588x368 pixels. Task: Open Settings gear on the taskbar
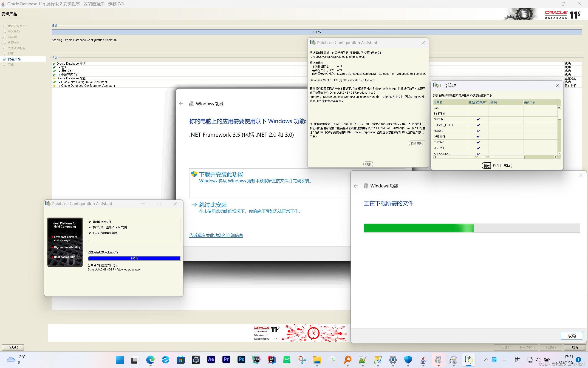pos(393,359)
